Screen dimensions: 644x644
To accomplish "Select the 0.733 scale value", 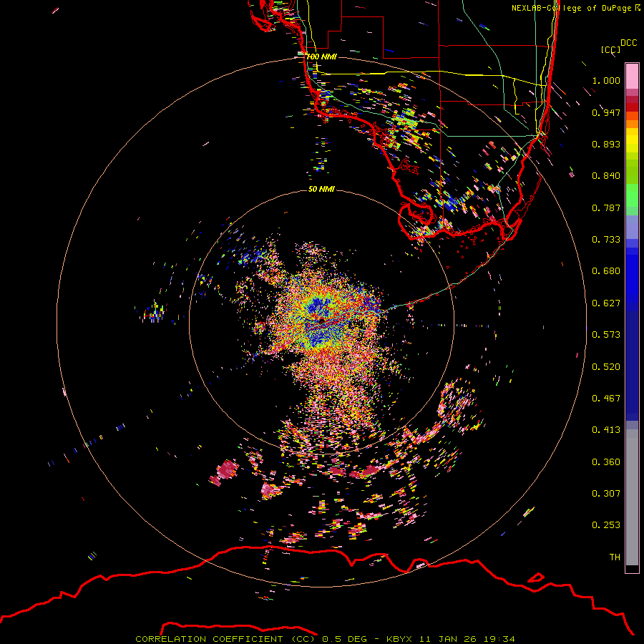I will [606, 240].
